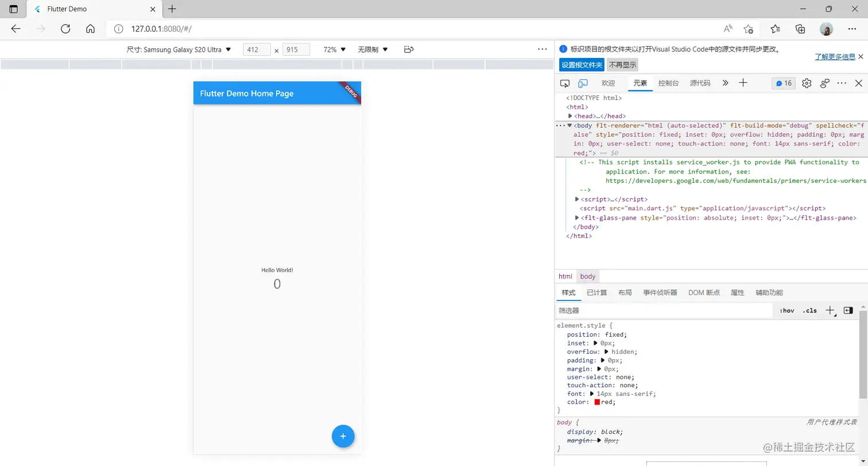Open DevTools settings gear

pos(807,83)
